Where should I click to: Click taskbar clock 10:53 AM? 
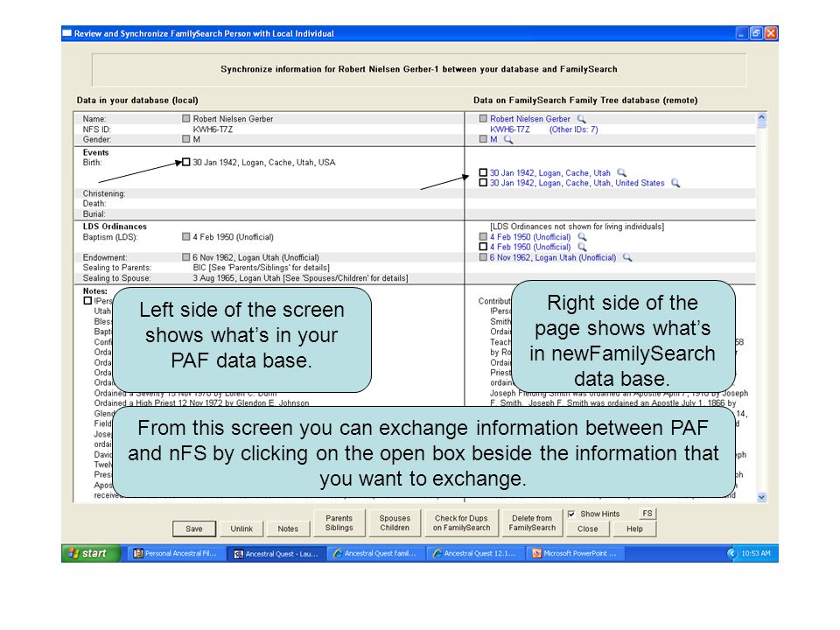pyautogui.click(x=756, y=553)
